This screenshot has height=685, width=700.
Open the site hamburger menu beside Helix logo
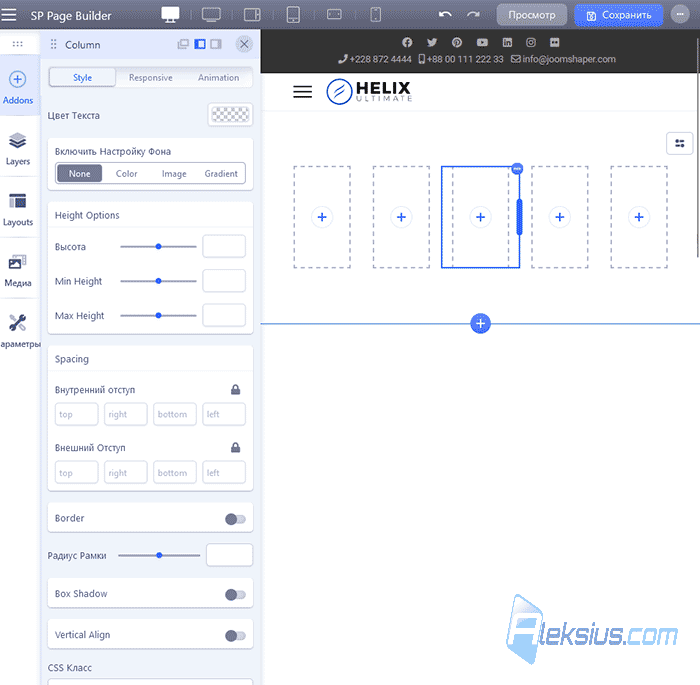click(302, 92)
